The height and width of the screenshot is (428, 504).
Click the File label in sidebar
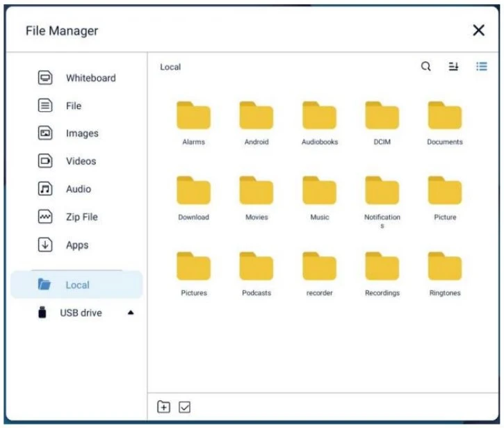tap(74, 106)
